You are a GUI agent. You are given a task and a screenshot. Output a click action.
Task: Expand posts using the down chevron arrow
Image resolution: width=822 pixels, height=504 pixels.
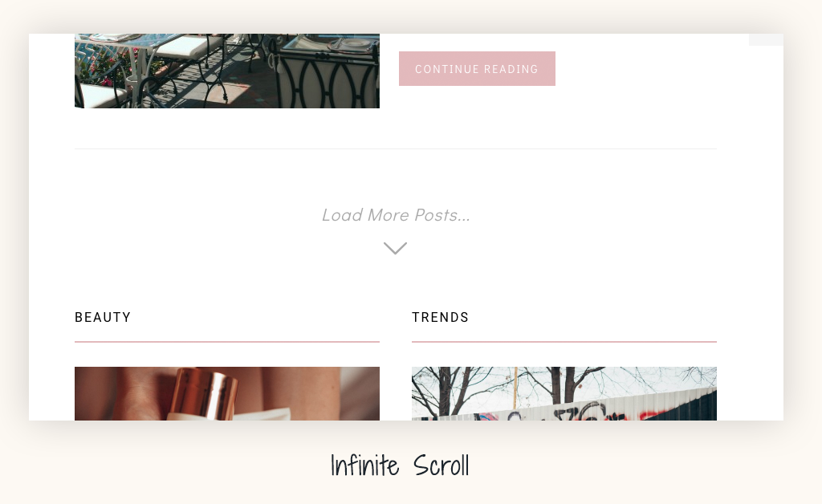(x=395, y=248)
